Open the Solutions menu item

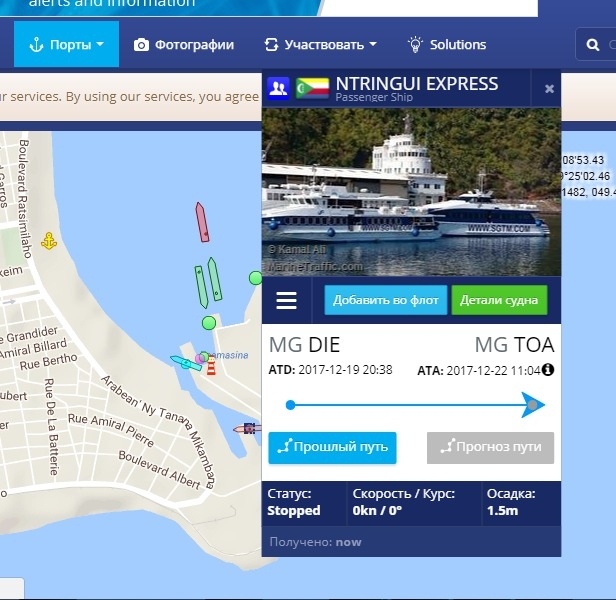(447, 44)
